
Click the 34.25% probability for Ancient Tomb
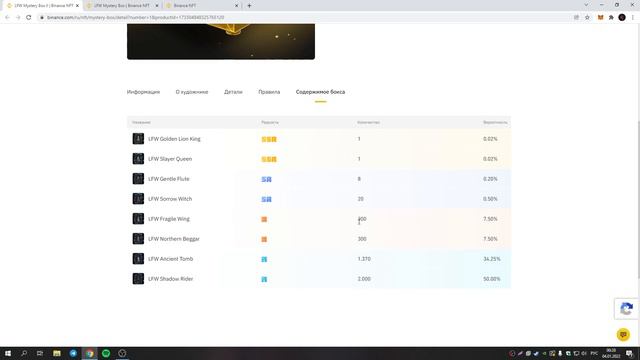pyautogui.click(x=491, y=259)
